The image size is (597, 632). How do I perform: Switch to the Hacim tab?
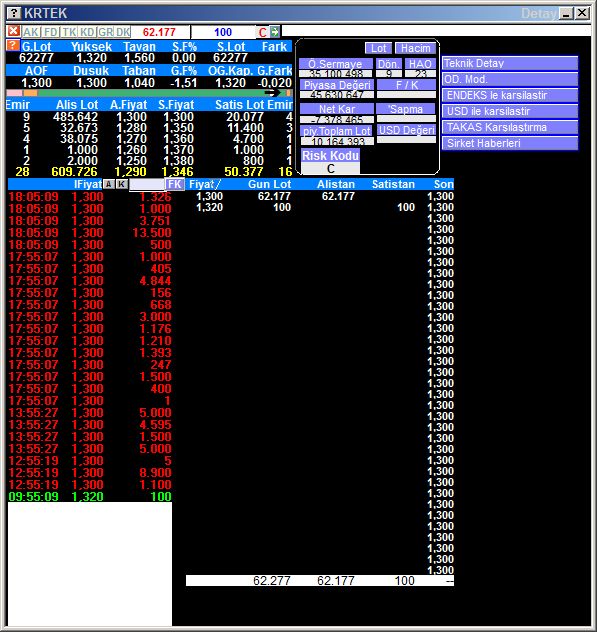click(415, 48)
